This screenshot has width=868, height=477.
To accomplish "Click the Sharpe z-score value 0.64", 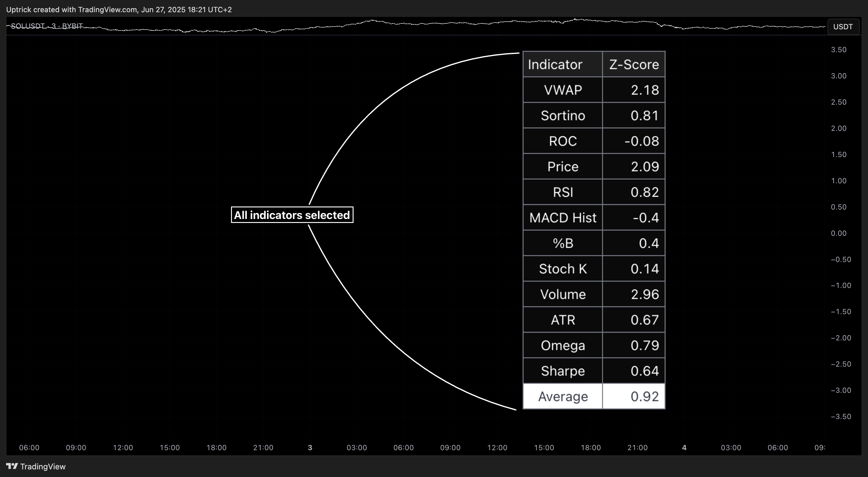I will (634, 371).
